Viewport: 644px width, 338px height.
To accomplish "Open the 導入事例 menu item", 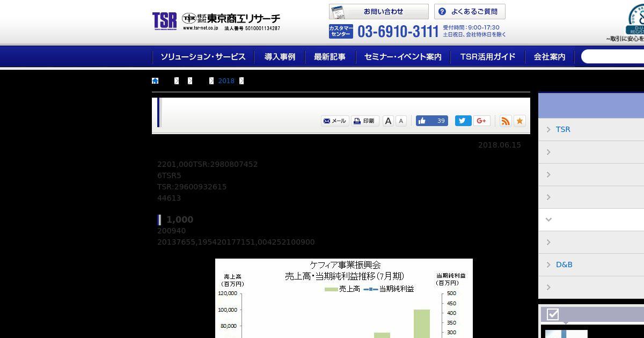I will point(280,57).
